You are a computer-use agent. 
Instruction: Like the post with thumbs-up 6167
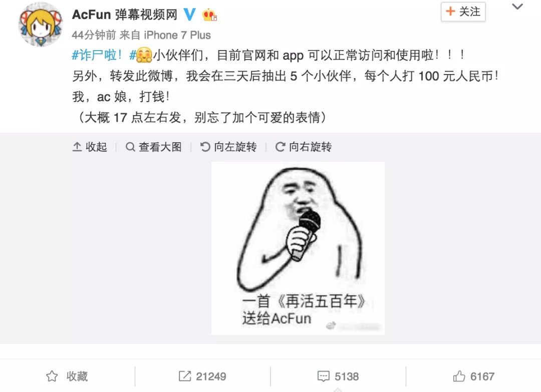473,376
